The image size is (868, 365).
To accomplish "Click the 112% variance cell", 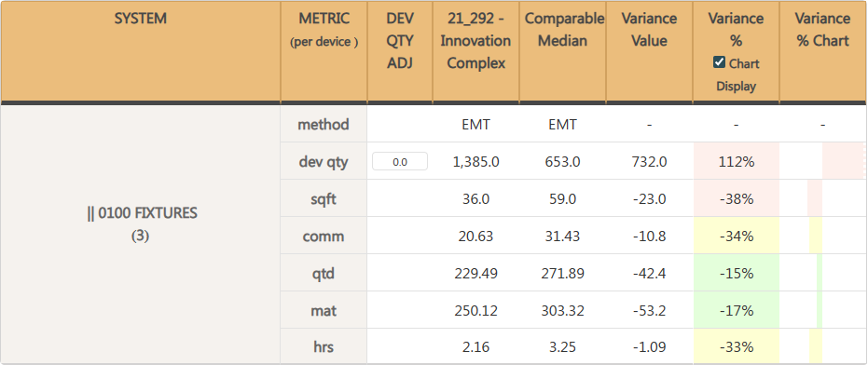I will tap(737, 161).
